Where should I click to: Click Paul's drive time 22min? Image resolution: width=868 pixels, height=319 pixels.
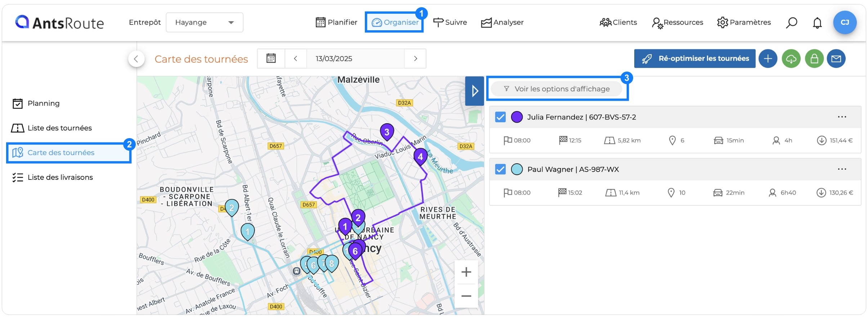(x=729, y=192)
